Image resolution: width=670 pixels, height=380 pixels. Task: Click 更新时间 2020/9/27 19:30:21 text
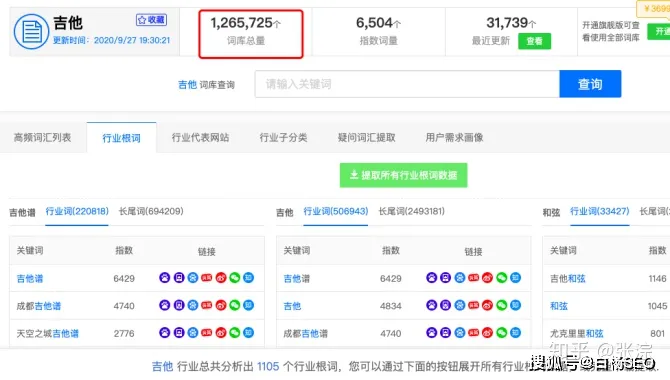click(111, 40)
